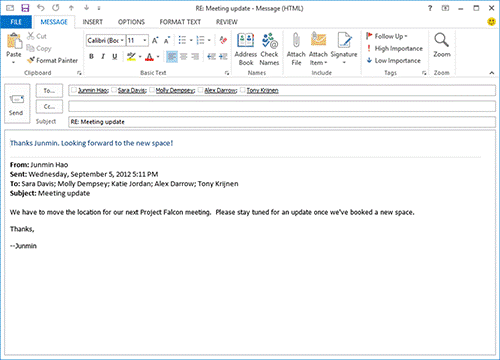Select recipient Molly Dempsey in the To field
This screenshot has height=360, width=500.
coord(175,90)
